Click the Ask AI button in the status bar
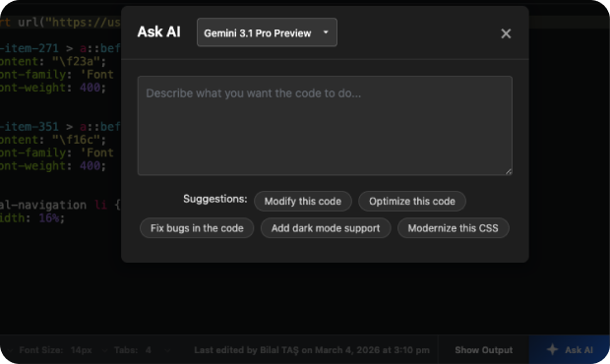 point(570,350)
